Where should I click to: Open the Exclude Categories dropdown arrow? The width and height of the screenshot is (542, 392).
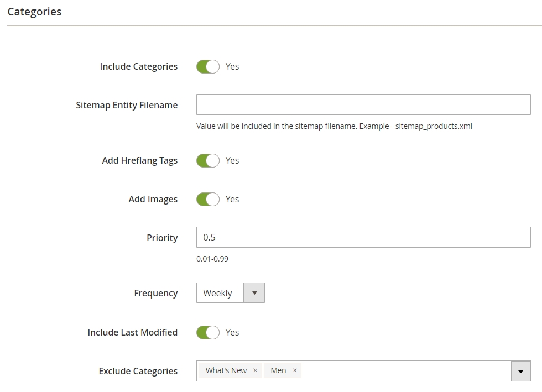coord(520,371)
